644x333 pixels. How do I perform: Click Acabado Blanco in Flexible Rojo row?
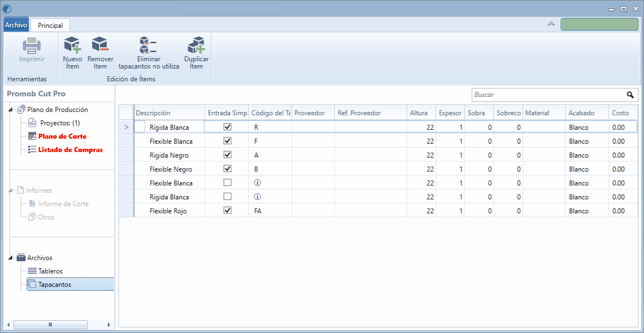tap(587, 210)
